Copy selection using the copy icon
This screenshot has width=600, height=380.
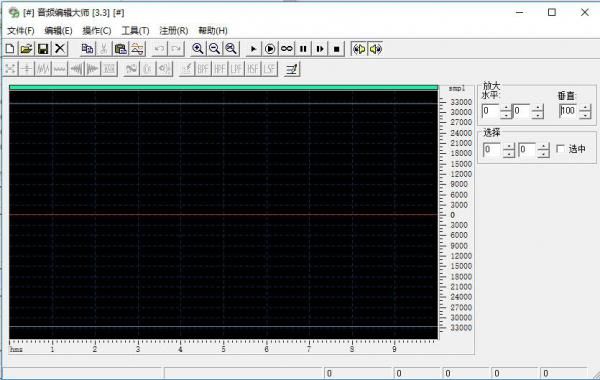pos(87,49)
